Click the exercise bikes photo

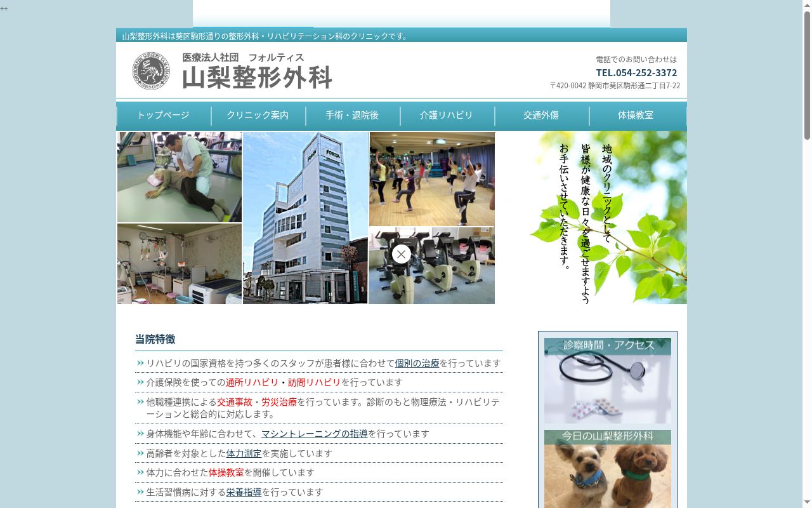[432, 265]
